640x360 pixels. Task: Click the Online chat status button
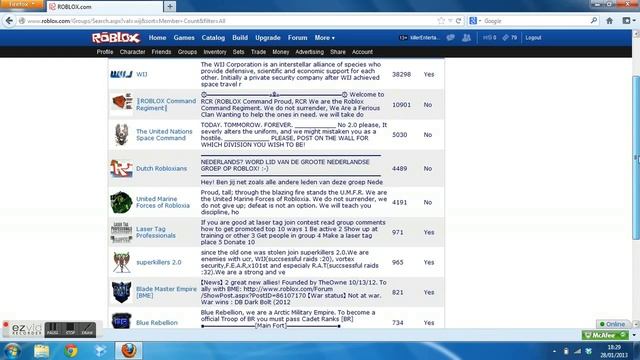[x=612, y=324]
